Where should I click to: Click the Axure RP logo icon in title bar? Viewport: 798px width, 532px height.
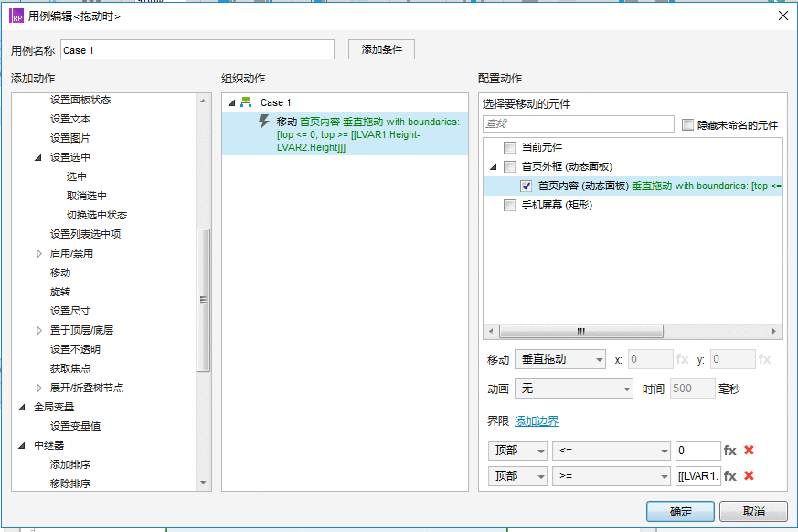click(16, 16)
